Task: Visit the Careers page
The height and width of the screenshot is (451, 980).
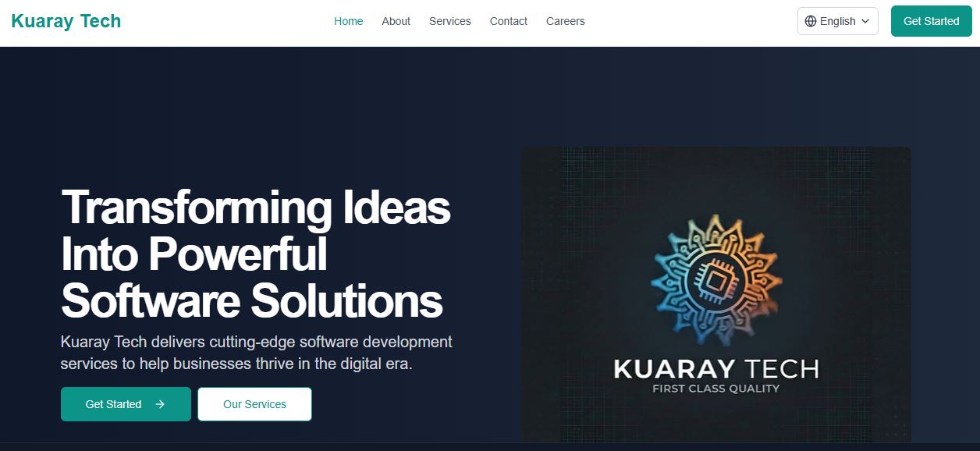Action: coord(565,21)
